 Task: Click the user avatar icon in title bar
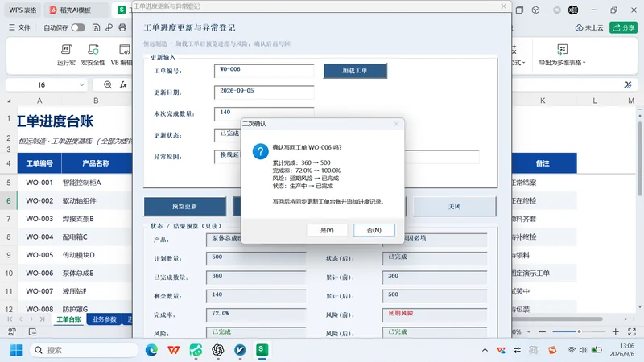pyautogui.click(x=573, y=10)
